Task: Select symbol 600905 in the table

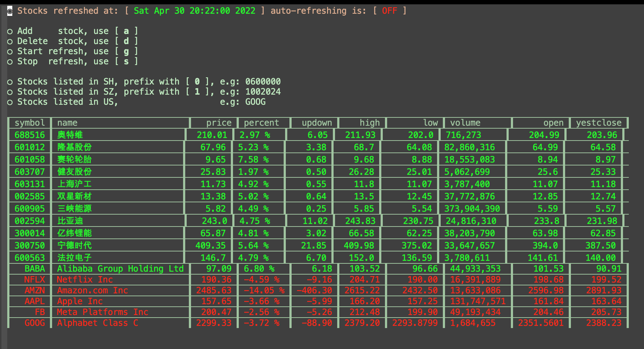Action: tap(30, 209)
